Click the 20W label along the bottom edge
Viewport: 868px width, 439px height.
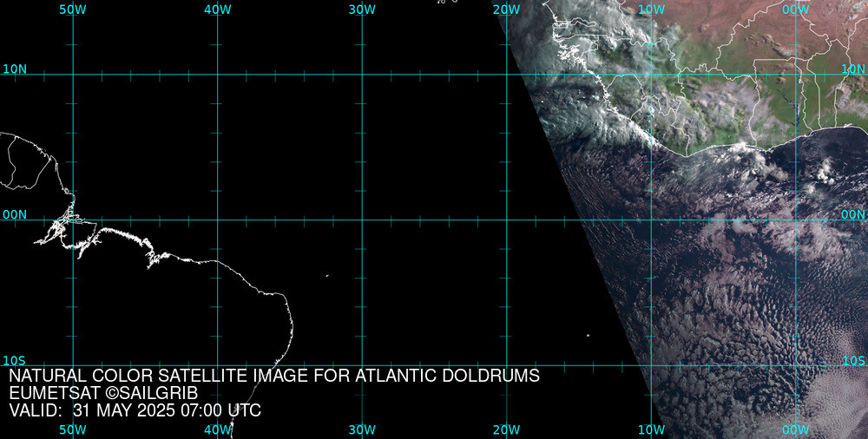(507, 429)
